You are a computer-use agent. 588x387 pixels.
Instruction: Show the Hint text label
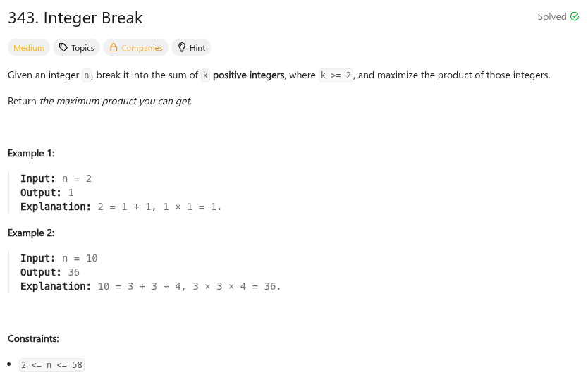[x=197, y=48]
